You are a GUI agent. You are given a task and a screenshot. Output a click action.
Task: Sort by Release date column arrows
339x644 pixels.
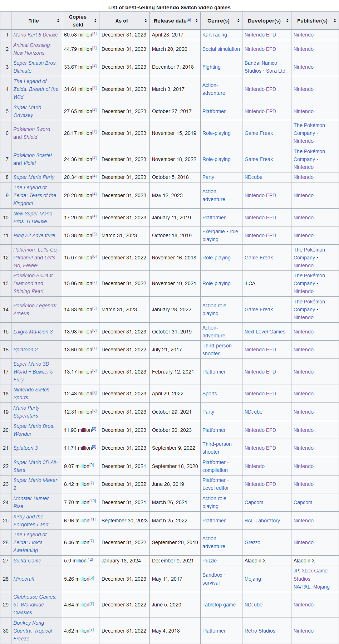(x=196, y=21)
